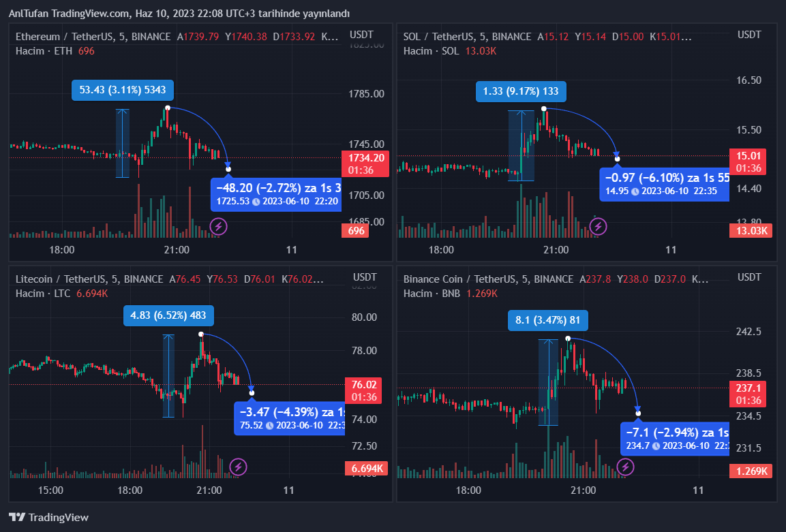Click the 1734.20 current price label

(366, 157)
